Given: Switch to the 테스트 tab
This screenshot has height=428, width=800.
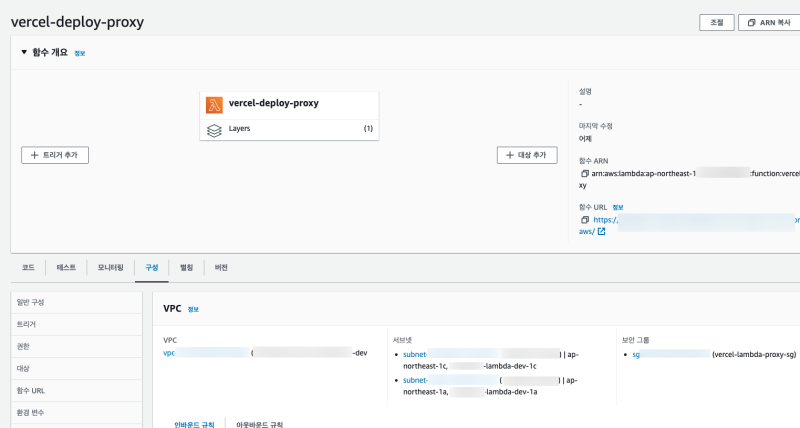Looking at the screenshot, I should coord(66,267).
